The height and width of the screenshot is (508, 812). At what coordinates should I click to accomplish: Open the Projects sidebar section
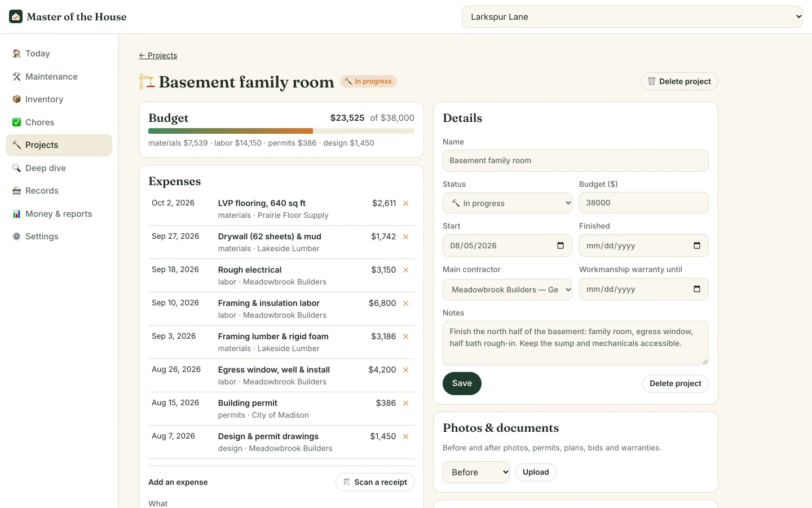point(59,145)
